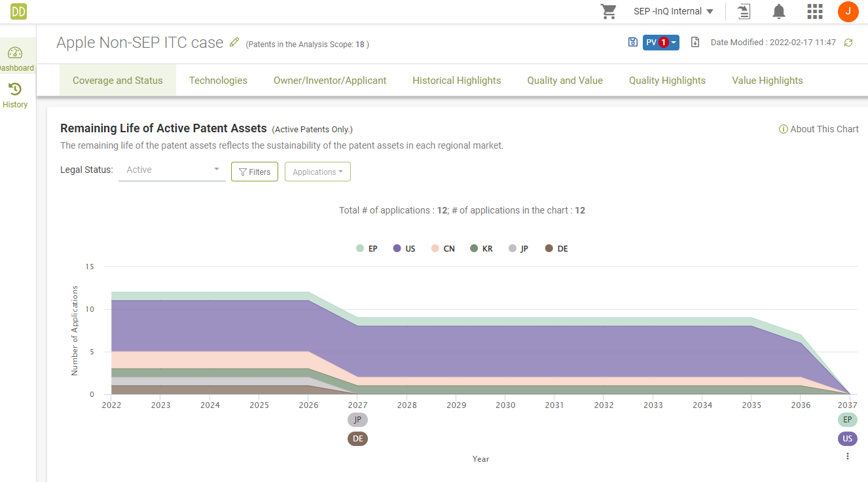Open the user avatar J menu
This screenshot has width=868, height=482.
tap(848, 11)
